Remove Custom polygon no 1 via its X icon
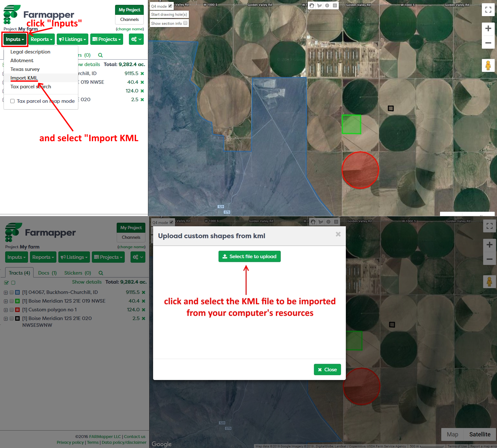497x448 pixels. 143,310
